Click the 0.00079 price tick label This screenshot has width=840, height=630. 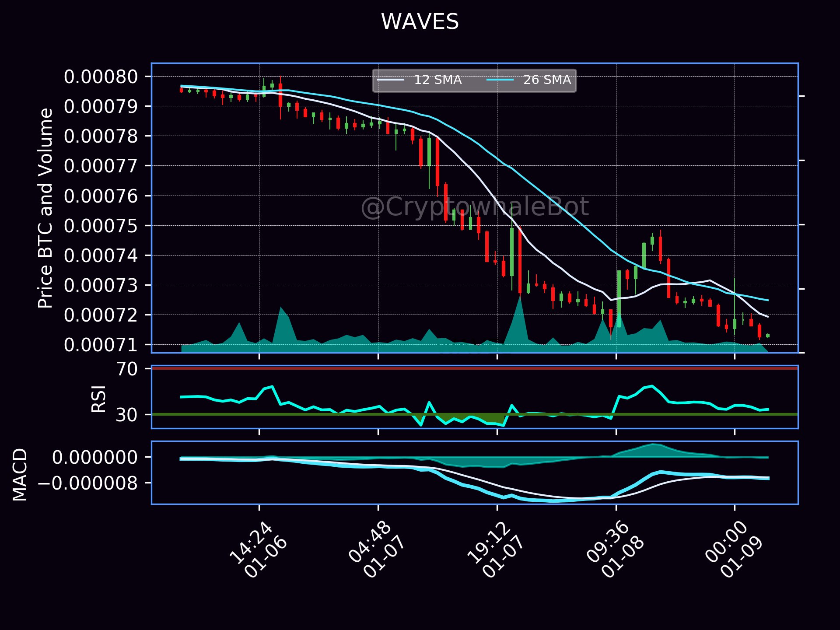coord(101,106)
